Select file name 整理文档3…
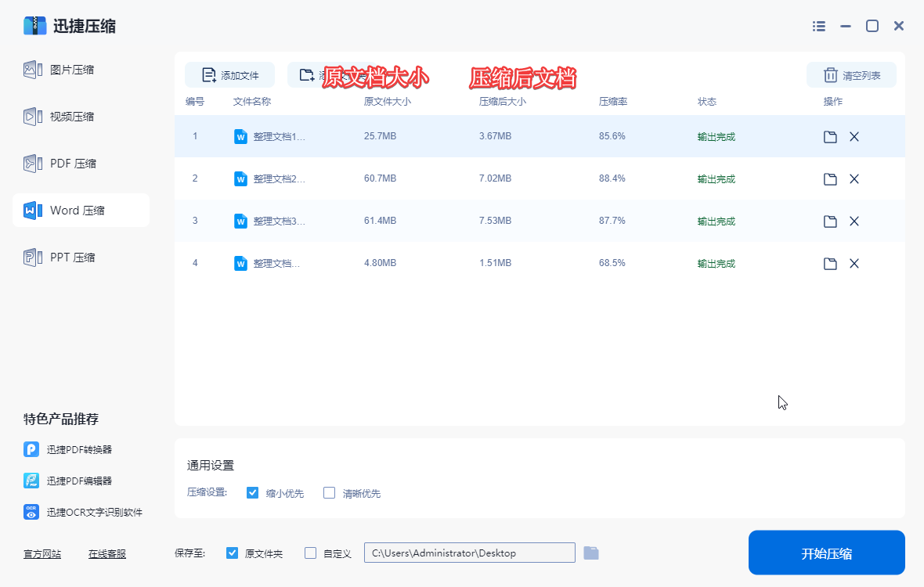Screen dimensions: 924x587 pyautogui.click(x=280, y=221)
